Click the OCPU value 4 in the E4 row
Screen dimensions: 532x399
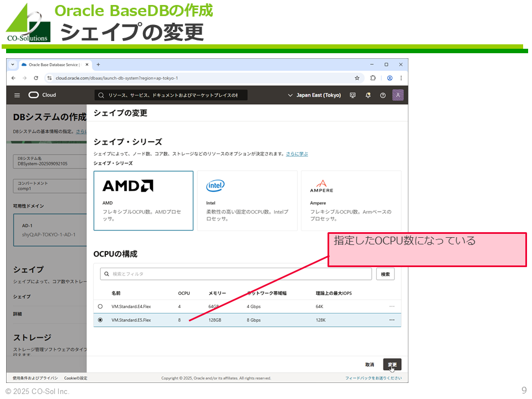pyautogui.click(x=180, y=306)
